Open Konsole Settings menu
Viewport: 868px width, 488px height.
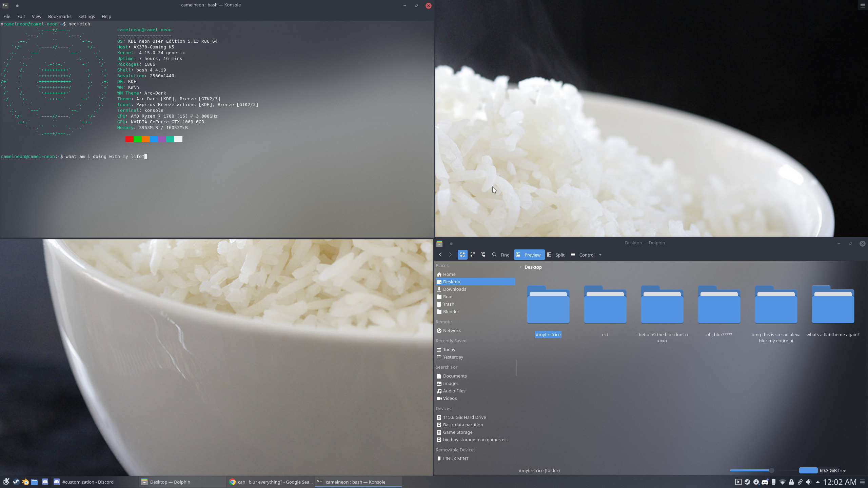point(86,16)
